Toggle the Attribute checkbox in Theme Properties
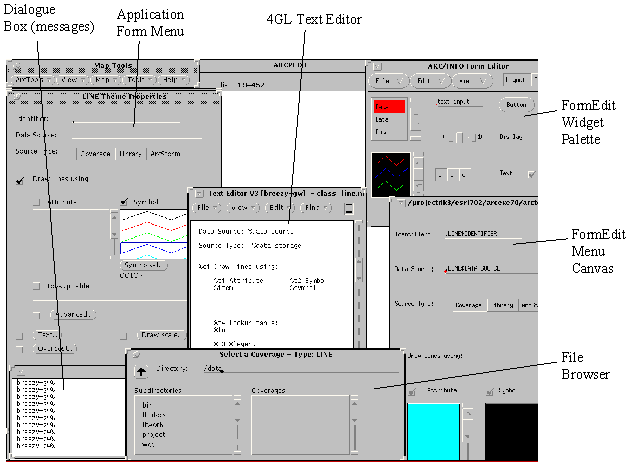The width and height of the screenshot is (638, 465). pyautogui.click(x=37, y=201)
